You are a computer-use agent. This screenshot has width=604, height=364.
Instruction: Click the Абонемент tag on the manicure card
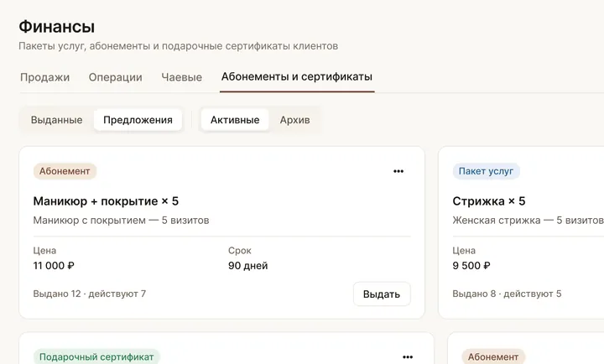click(65, 171)
